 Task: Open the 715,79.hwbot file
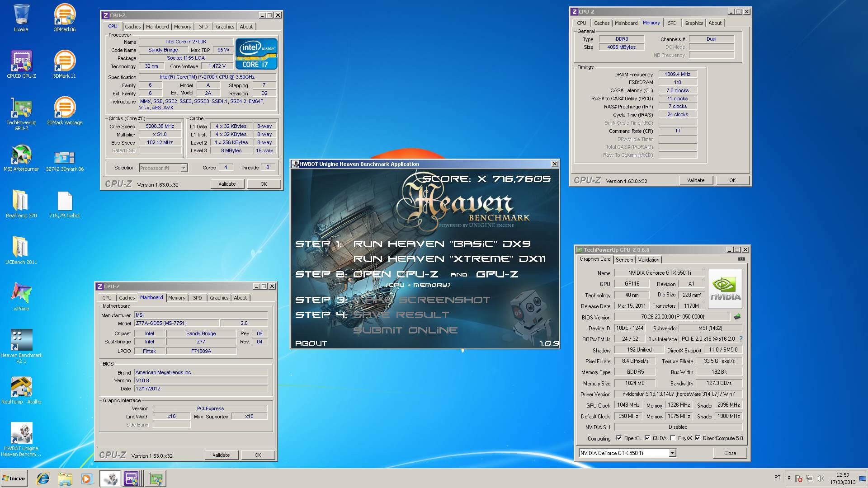pyautogui.click(x=65, y=204)
